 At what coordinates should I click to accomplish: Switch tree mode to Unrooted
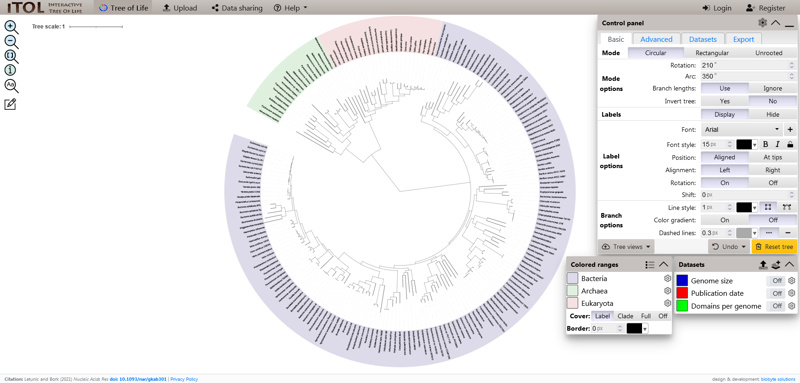pyautogui.click(x=768, y=53)
